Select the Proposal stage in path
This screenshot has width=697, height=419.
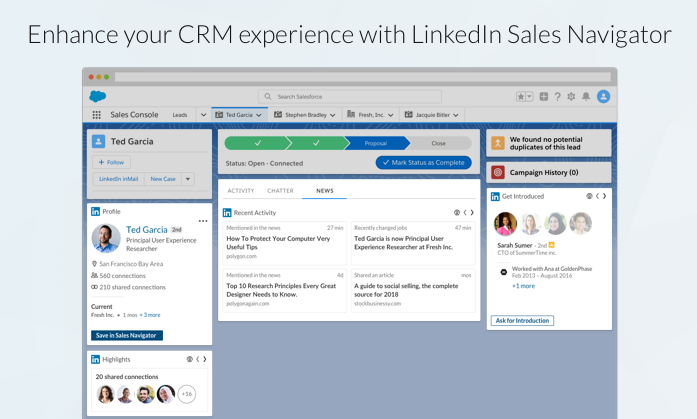376,143
